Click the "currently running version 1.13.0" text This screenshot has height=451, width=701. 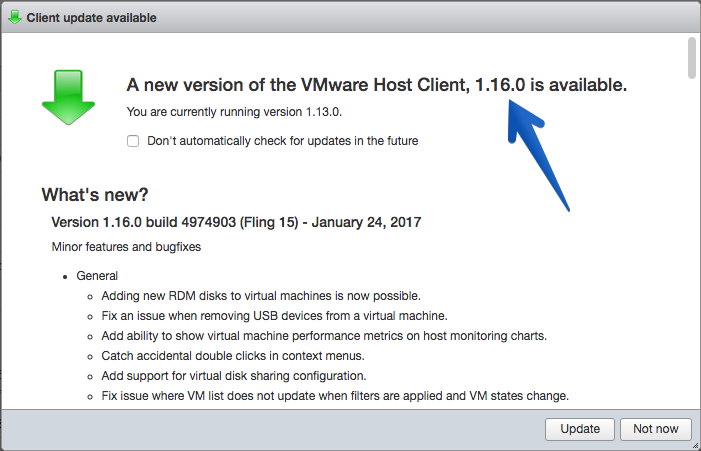coord(234,112)
